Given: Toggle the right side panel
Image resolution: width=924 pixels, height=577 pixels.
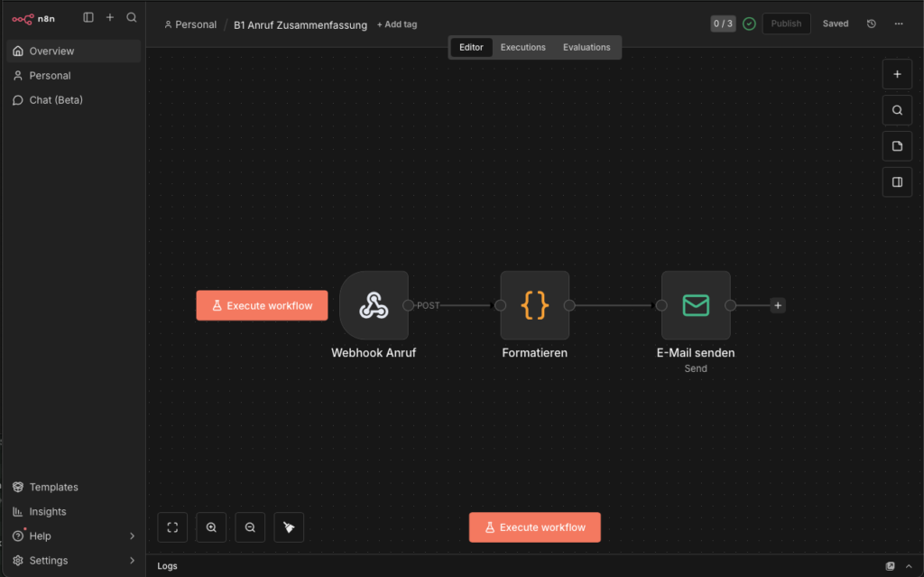Looking at the screenshot, I should pyautogui.click(x=897, y=181).
